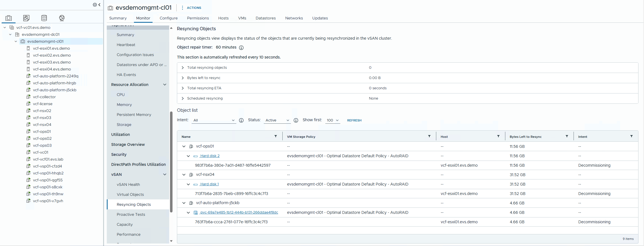Open the Host column filter icon
This screenshot has height=246, width=644.
[498, 136]
